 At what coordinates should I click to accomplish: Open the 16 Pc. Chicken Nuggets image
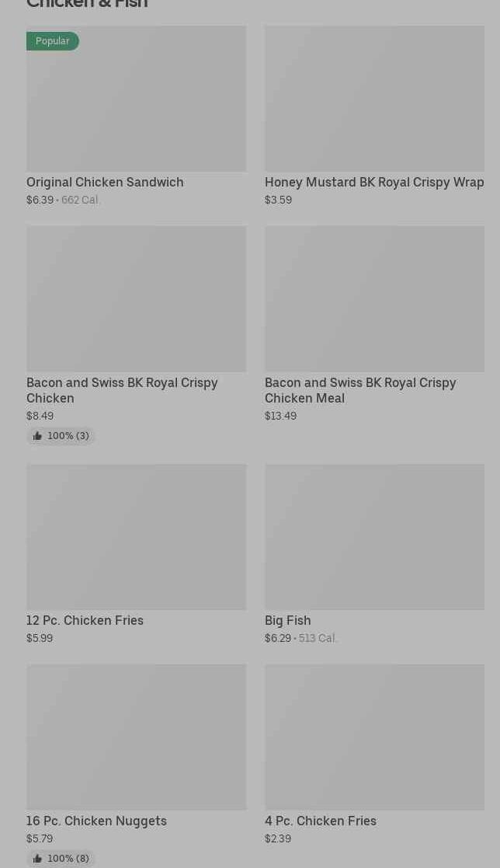pyautogui.click(x=136, y=737)
